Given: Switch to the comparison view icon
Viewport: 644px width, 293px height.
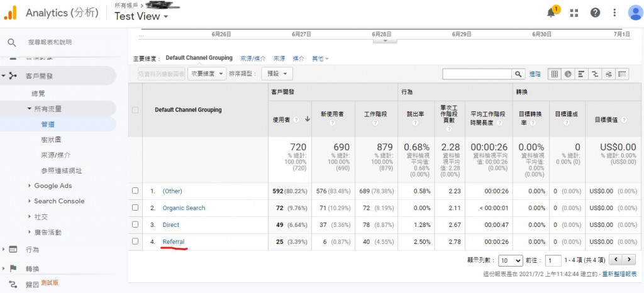Looking at the screenshot, I should click(594, 74).
